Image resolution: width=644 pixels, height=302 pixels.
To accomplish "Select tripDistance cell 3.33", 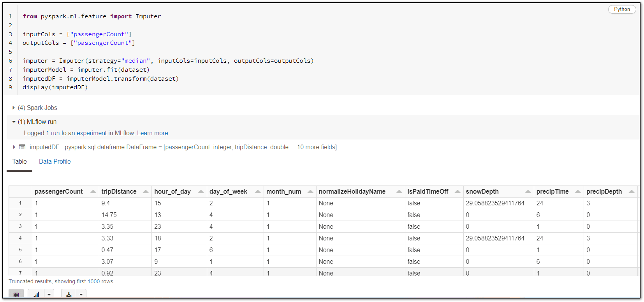I will (125, 238).
